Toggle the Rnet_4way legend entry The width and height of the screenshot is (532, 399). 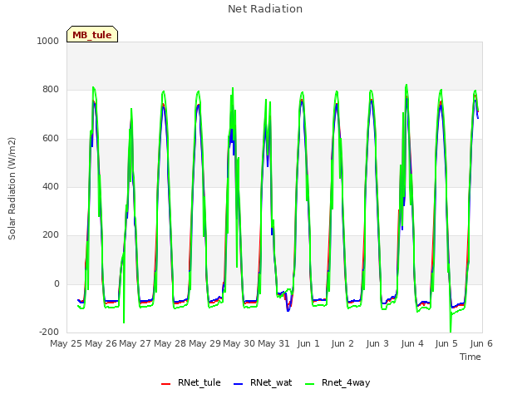tap(337, 382)
